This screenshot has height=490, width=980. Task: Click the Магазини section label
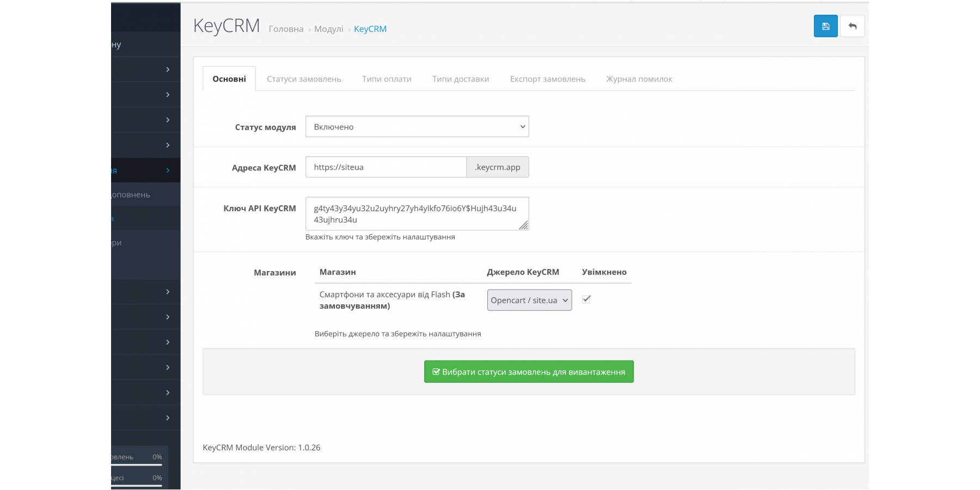coord(275,272)
